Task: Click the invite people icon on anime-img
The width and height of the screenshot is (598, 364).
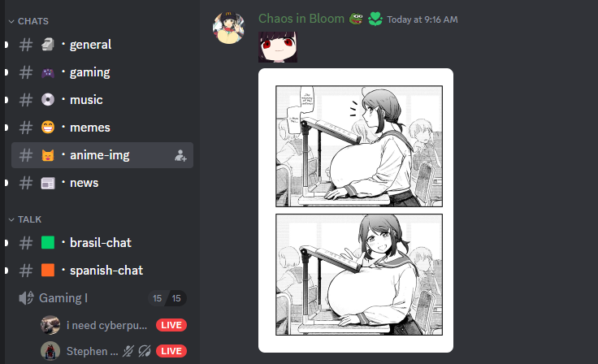Action: coord(180,155)
